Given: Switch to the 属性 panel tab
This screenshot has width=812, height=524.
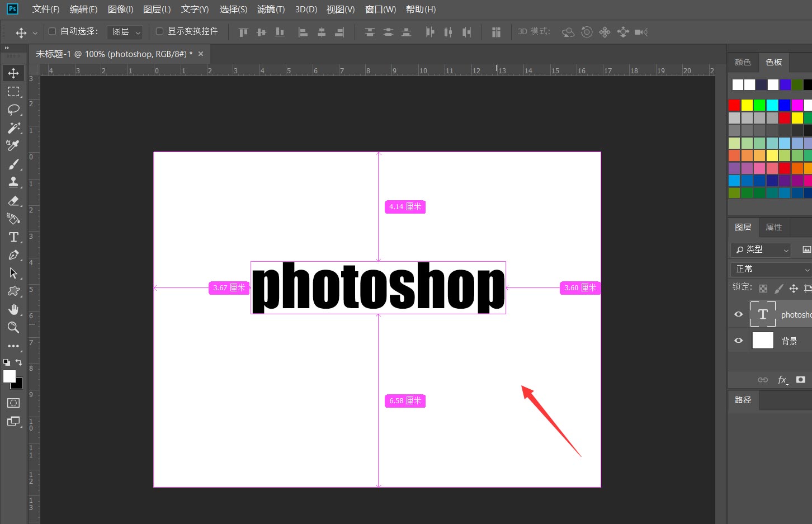Looking at the screenshot, I should (x=774, y=227).
